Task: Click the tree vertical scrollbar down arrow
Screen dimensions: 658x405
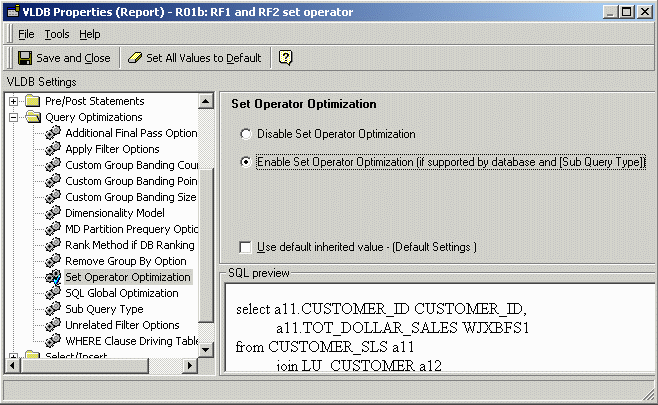Action: coord(206,349)
